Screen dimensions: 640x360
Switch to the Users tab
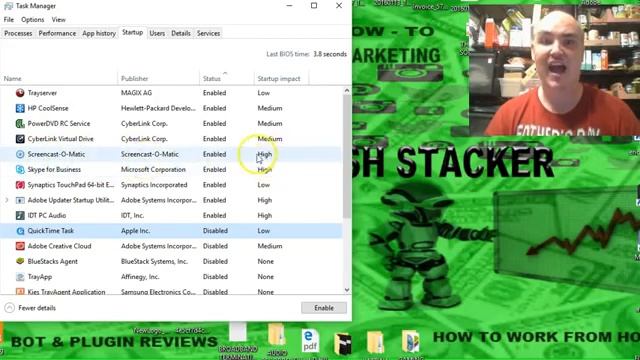click(x=157, y=33)
